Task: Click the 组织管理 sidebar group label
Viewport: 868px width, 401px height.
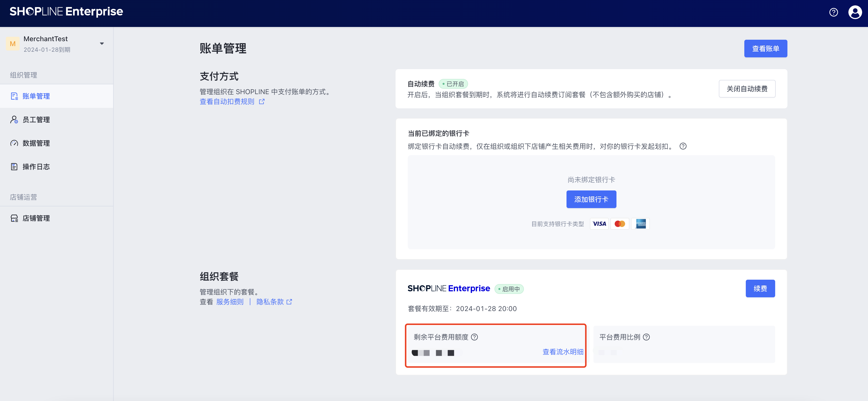Action: tap(24, 75)
